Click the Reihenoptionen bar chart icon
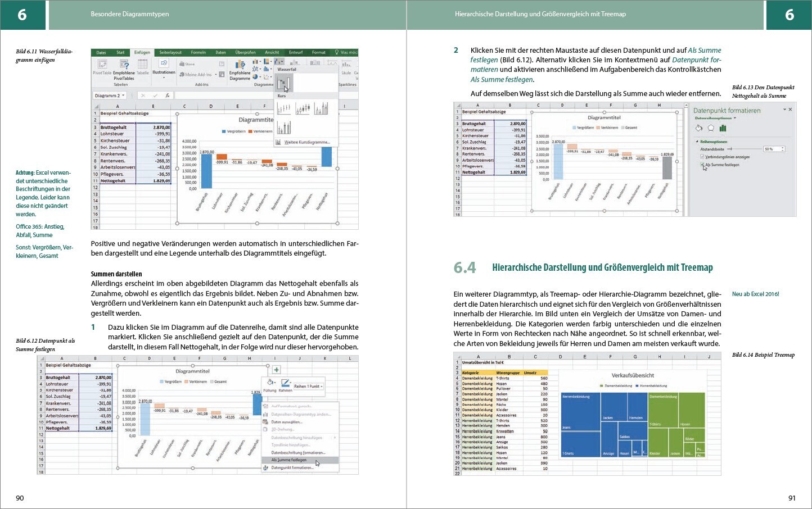812x509 pixels. 723,128
